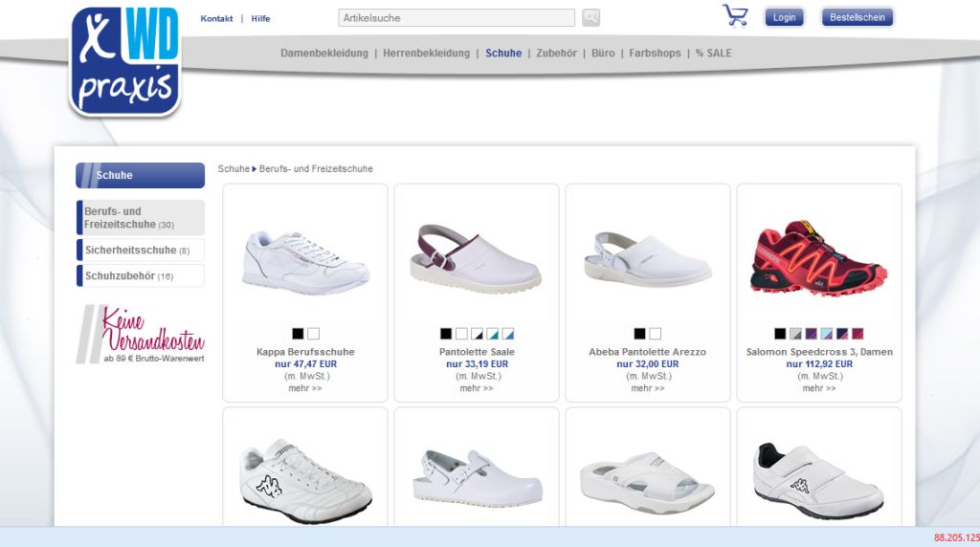
Task: Click Schuhe in the breadcrumb
Action: coord(234,168)
